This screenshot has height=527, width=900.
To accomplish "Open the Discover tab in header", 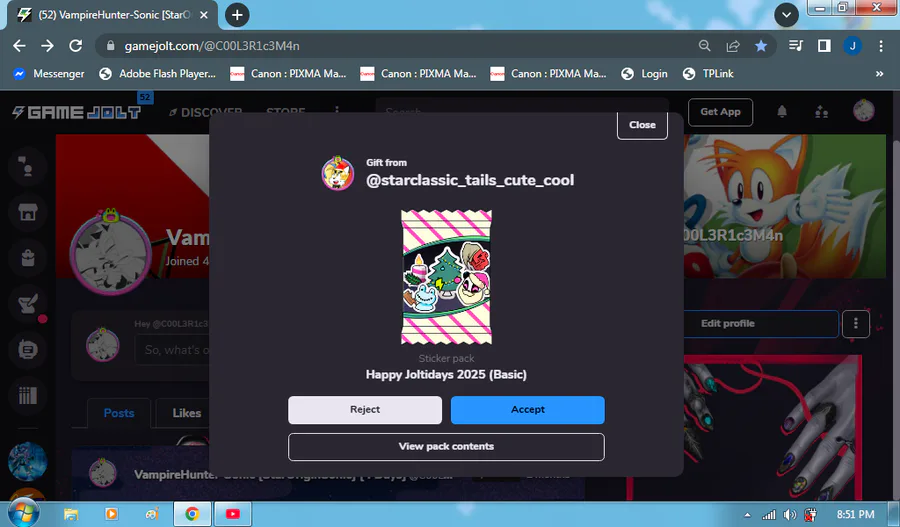I will (205, 113).
